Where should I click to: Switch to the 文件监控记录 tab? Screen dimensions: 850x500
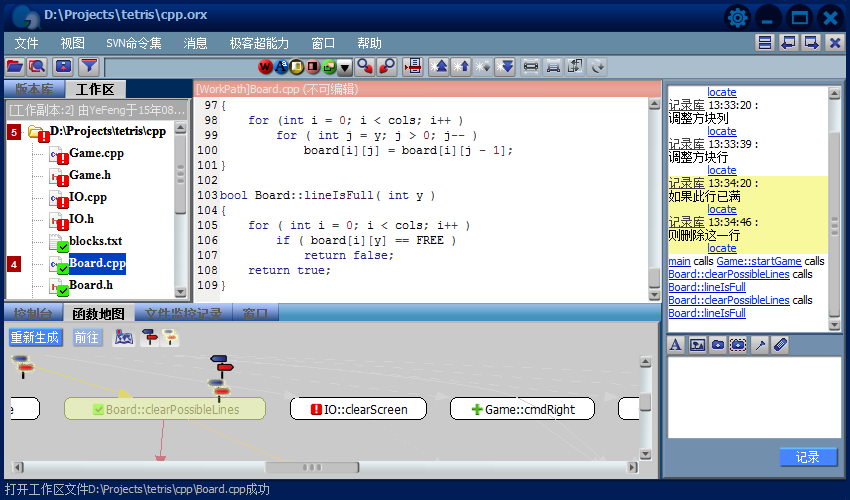pos(183,314)
